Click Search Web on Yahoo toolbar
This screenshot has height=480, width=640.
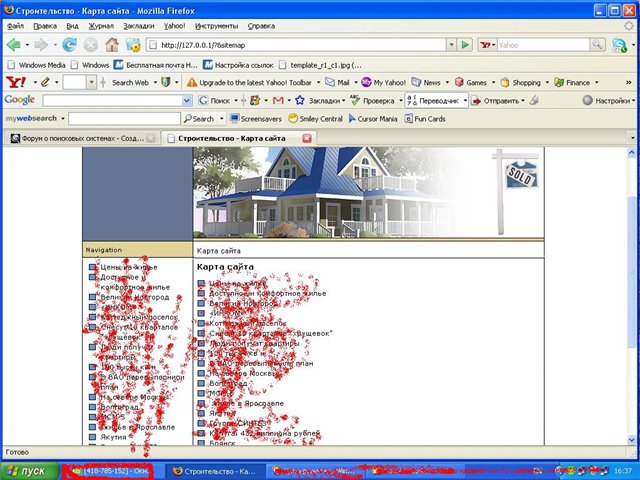pos(130,82)
